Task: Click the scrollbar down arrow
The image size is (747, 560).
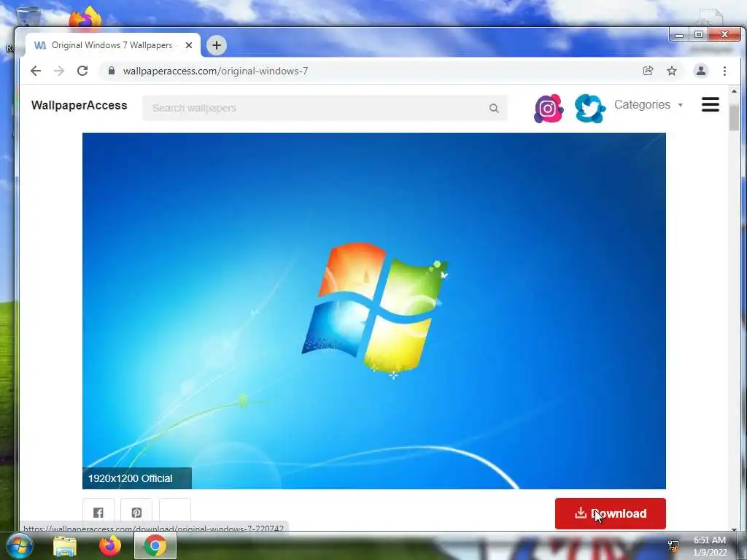Action: tap(734, 529)
